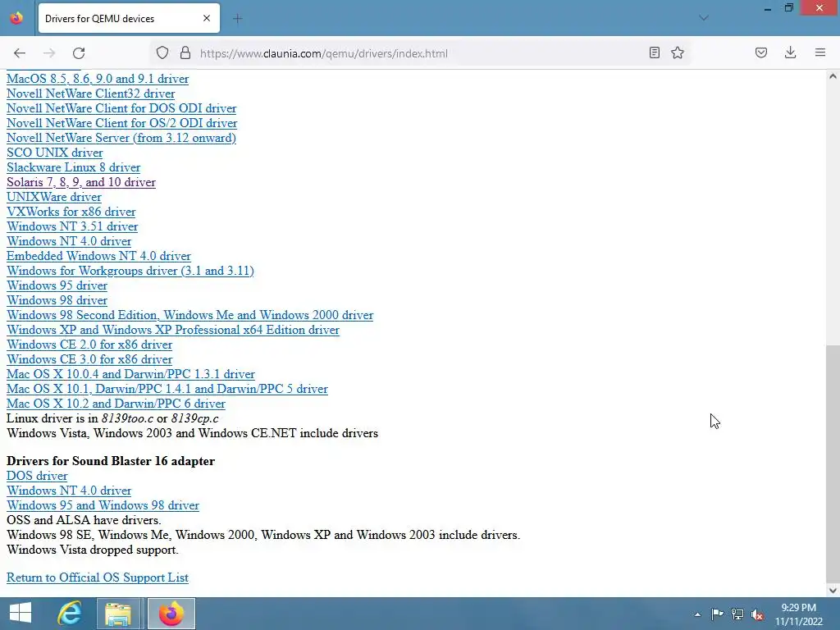Open Solaris 7, 8, 9, and 10 driver
This screenshot has width=840, height=630.
81,182
